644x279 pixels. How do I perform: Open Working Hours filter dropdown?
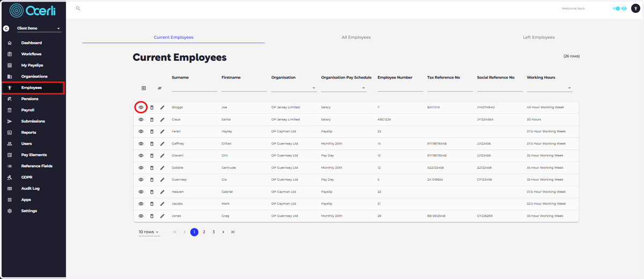(550, 88)
